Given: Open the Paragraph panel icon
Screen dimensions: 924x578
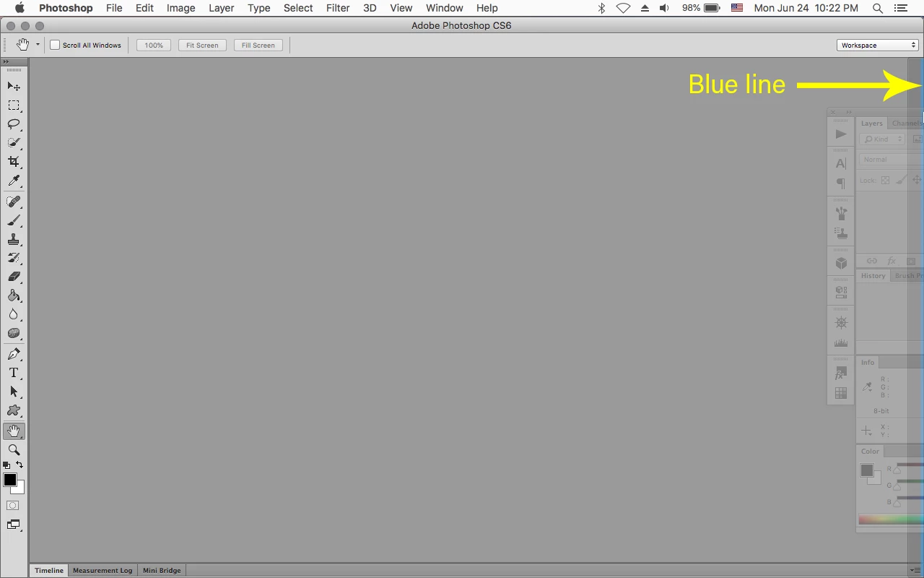Looking at the screenshot, I should (841, 184).
